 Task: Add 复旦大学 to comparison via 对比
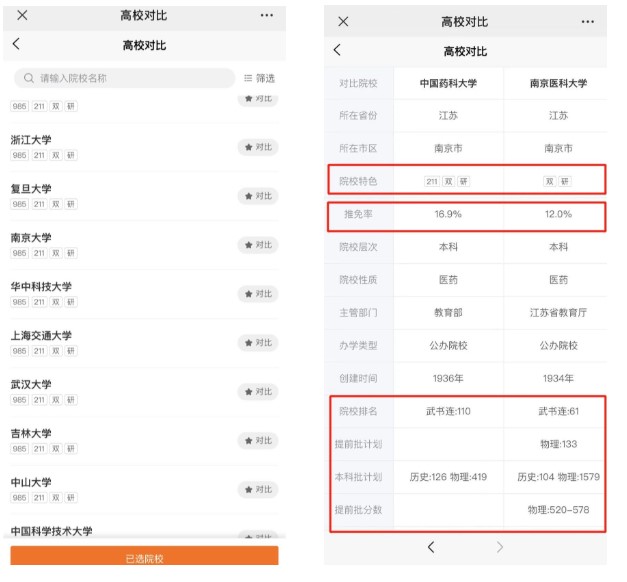[x=258, y=196]
